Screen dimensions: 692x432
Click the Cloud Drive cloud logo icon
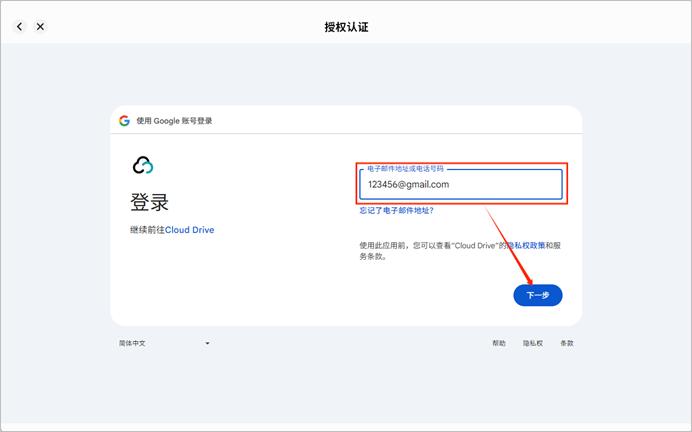(143, 165)
